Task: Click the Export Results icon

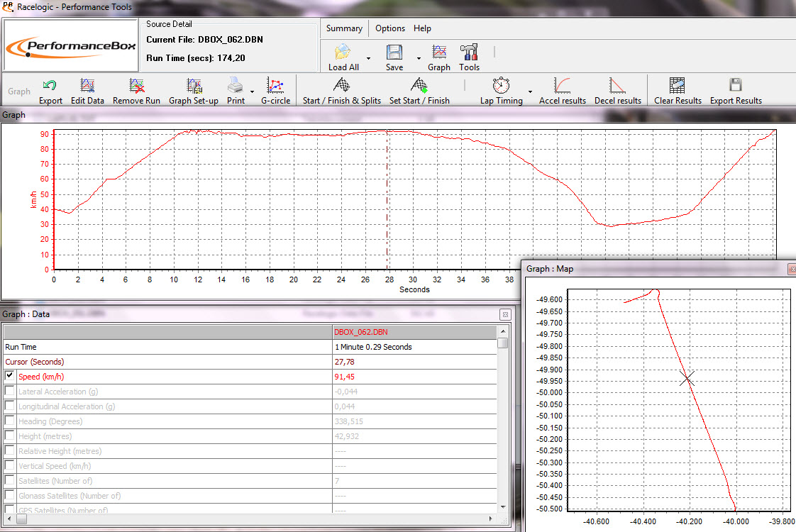Action: [x=736, y=84]
